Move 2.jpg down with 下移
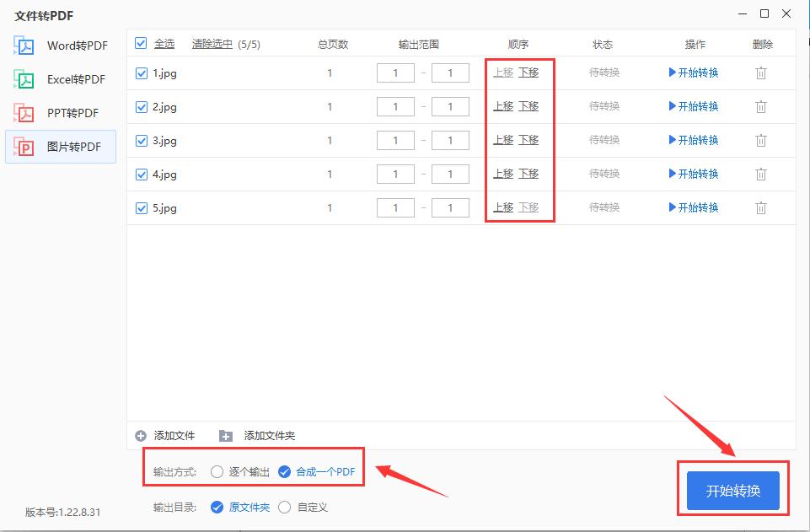 [x=529, y=106]
